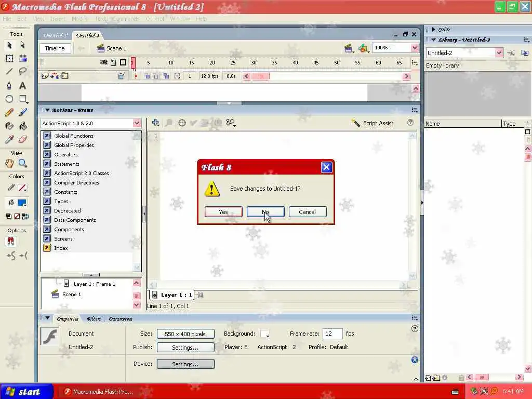Click No in the Flash 8 dialog
Image resolution: width=532 pixels, height=399 pixels.
coord(265,212)
